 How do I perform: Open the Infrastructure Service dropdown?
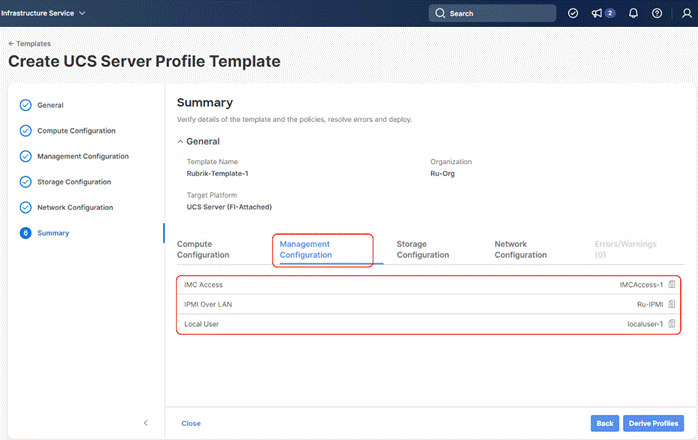click(x=43, y=13)
